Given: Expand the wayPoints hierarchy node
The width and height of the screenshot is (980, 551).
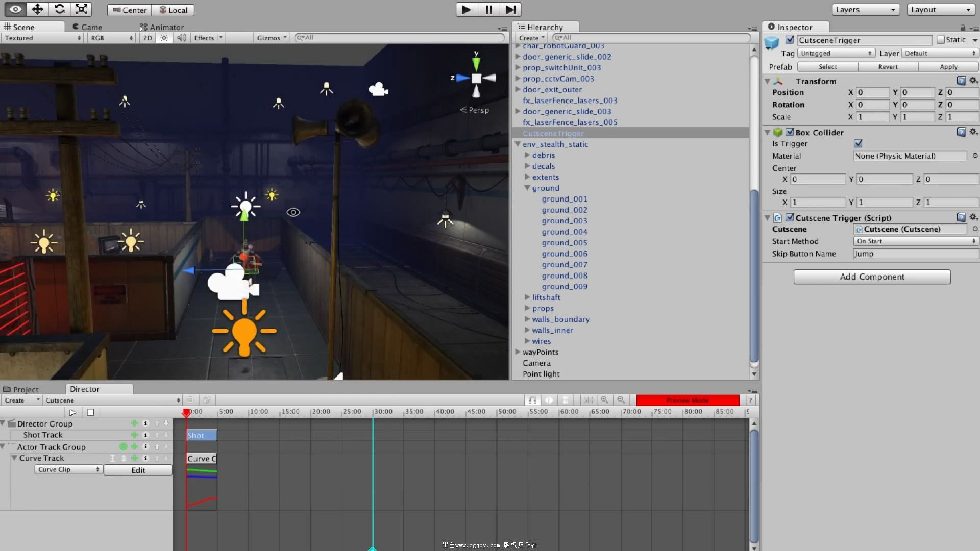Looking at the screenshot, I should [518, 352].
